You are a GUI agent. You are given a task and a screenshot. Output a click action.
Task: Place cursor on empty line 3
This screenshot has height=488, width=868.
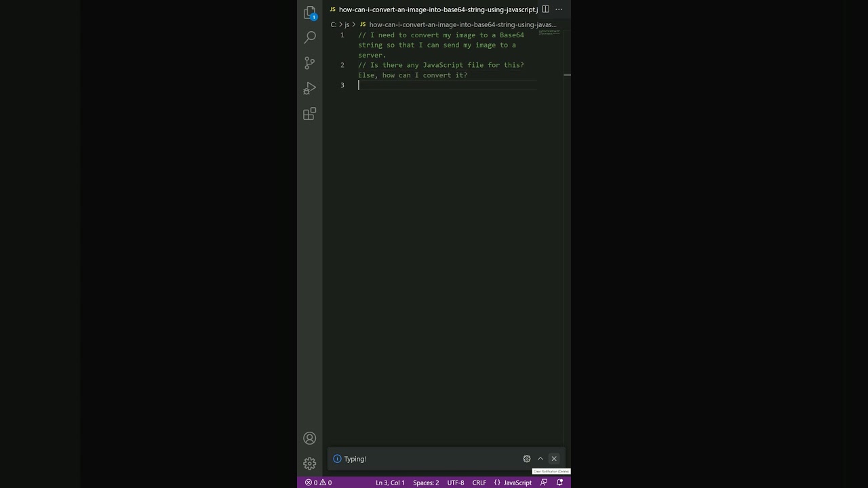pyautogui.click(x=448, y=85)
